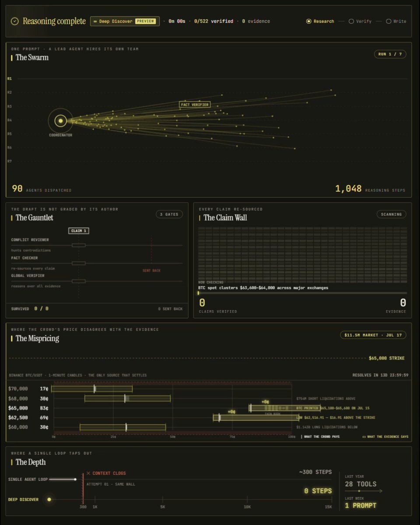Click the $70,000 row price range bar
Viewport: 420px width, 525px height.
[x=92, y=388]
